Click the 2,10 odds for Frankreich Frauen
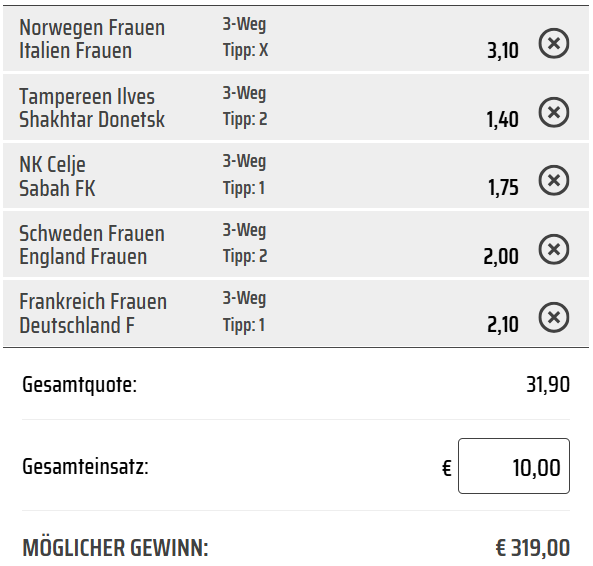Image resolution: width=593 pixels, height=566 pixels. click(x=503, y=324)
